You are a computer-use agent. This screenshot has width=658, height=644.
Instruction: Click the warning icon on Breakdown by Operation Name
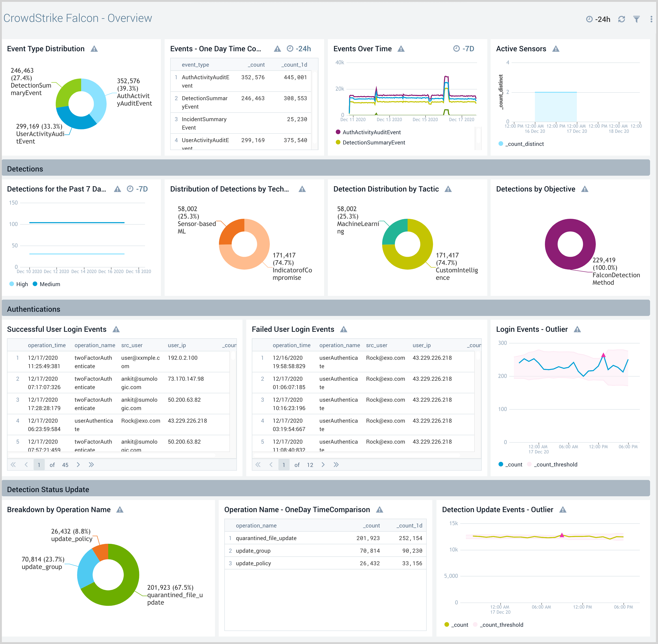pyautogui.click(x=120, y=510)
